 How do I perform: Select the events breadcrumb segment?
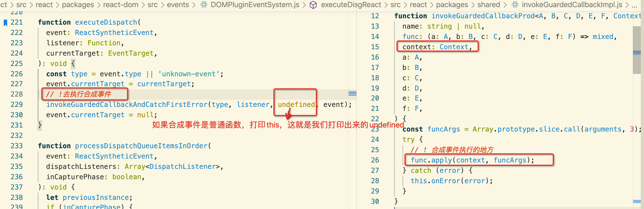[178, 5]
